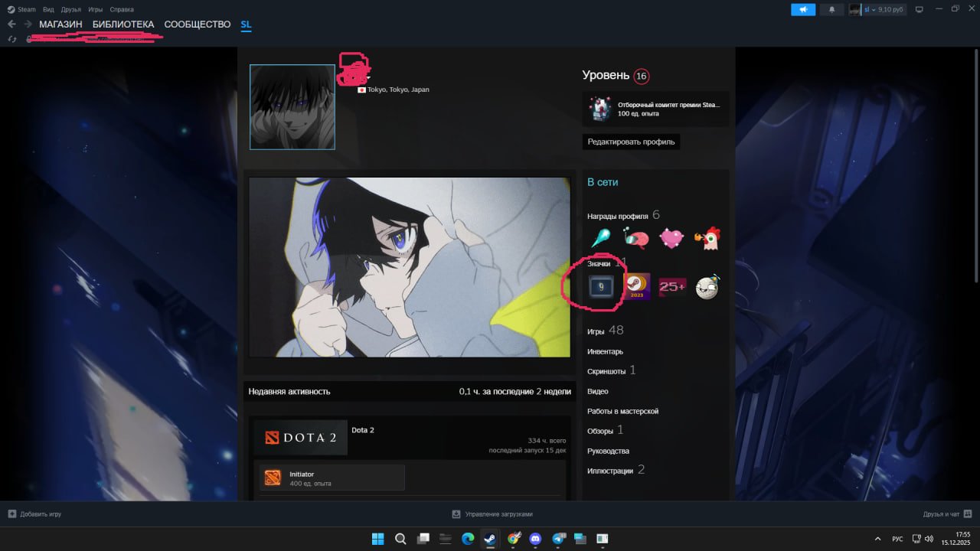Open the volume control speaker icon
The height and width of the screenshot is (551, 980).
(x=929, y=539)
